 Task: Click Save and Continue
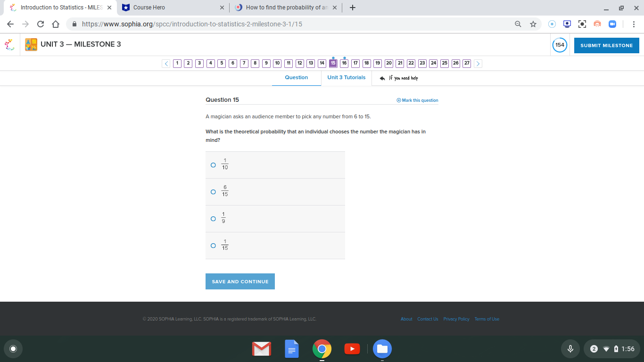tap(240, 281)
